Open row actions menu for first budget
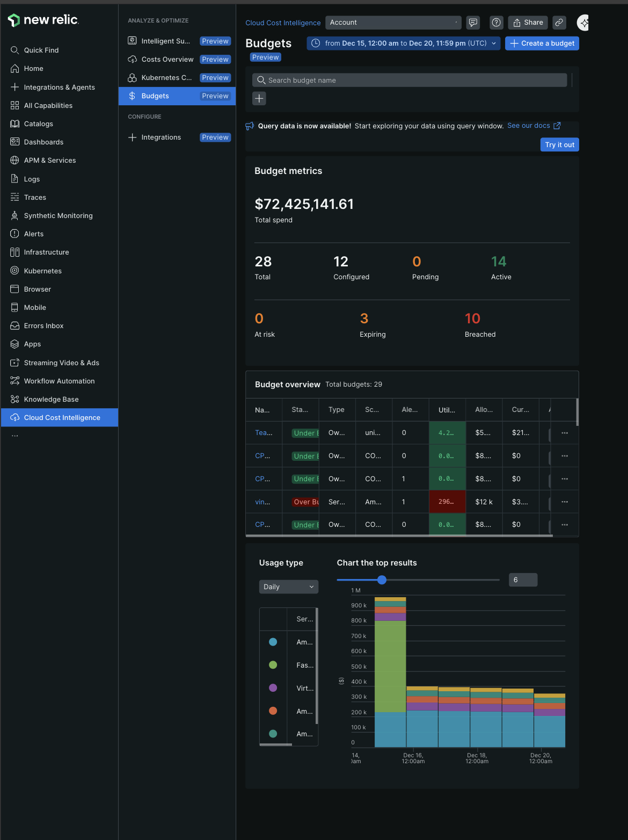The height and width of the screenshot is (840, 628). pos(565,433)
